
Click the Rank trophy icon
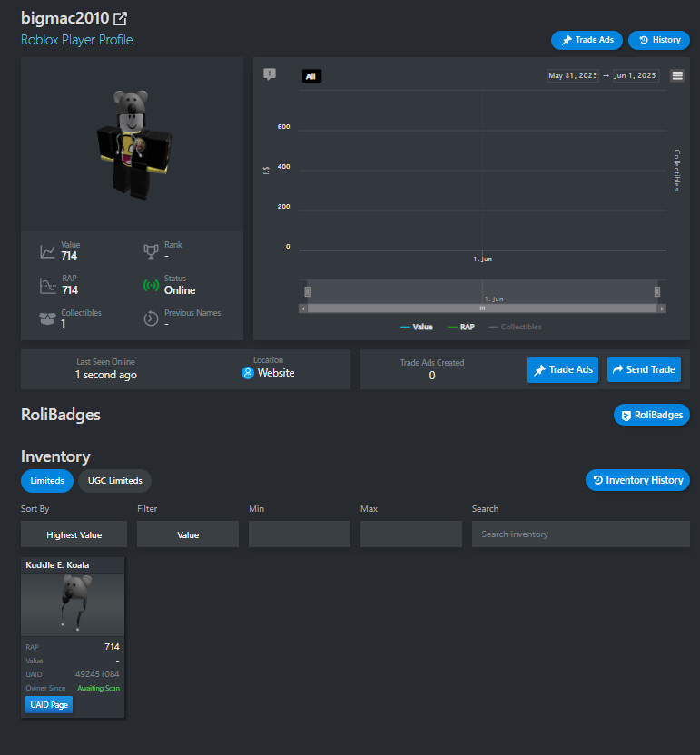tap(151, 251)
